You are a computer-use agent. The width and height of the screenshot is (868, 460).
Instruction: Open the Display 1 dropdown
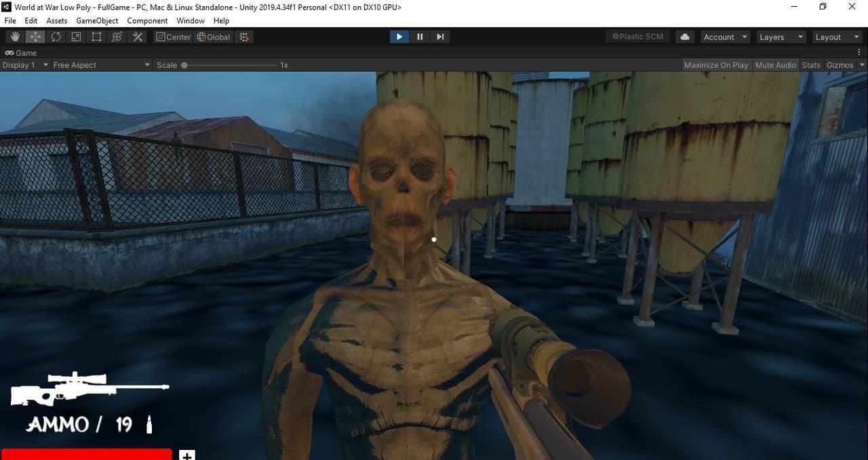[25, 65]
